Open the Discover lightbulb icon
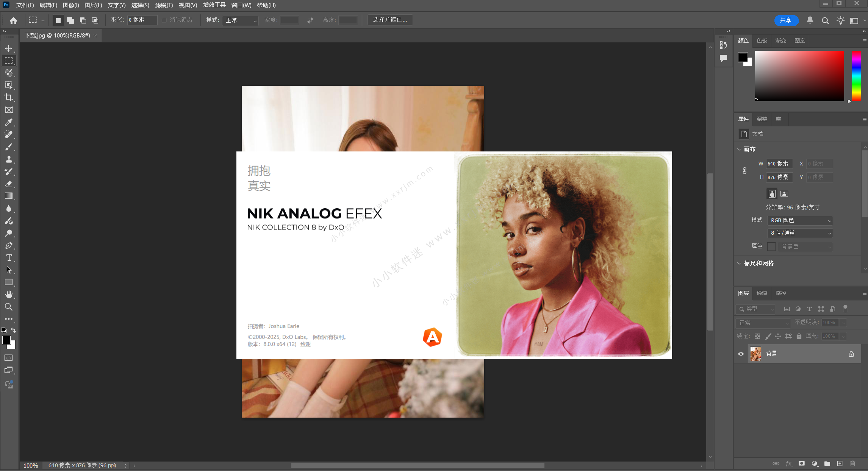The width and height of the screenshot is (868, 471). click(x=841, y=20)
